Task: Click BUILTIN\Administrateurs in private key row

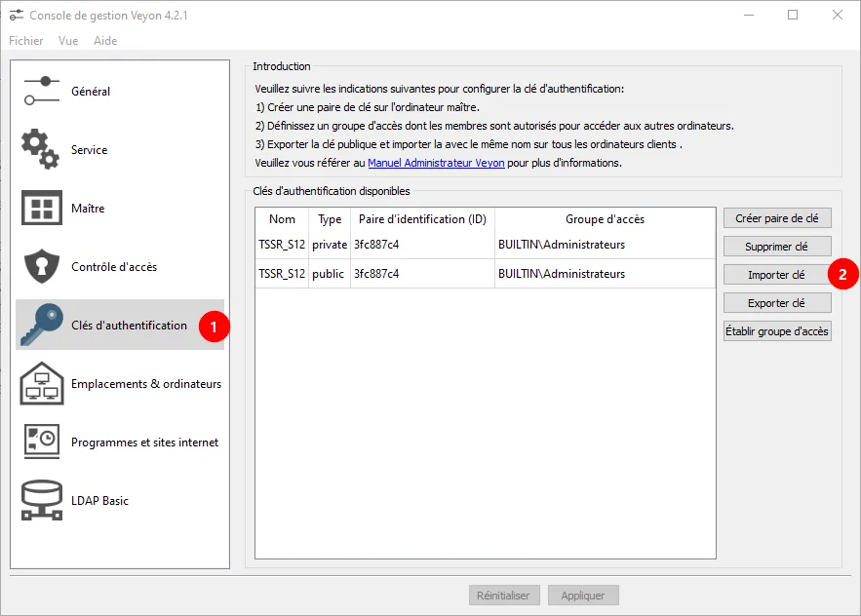Action: pyautogui.click(x=606, y=245)
